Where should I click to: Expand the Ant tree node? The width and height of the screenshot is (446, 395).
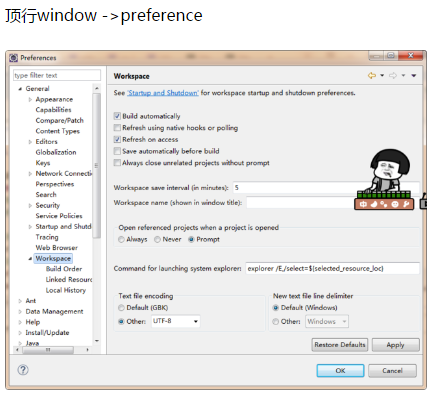[x=20, y=301]
